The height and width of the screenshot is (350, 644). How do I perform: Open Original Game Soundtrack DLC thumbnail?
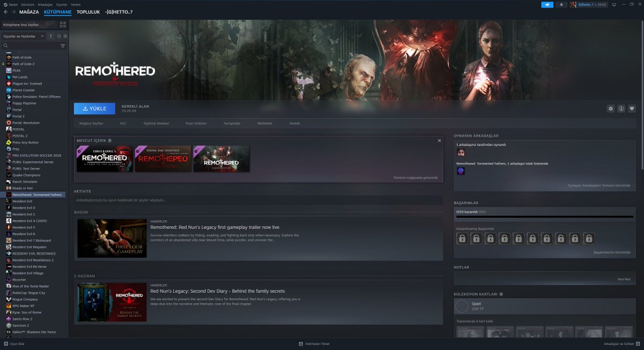tap(163, 159)
